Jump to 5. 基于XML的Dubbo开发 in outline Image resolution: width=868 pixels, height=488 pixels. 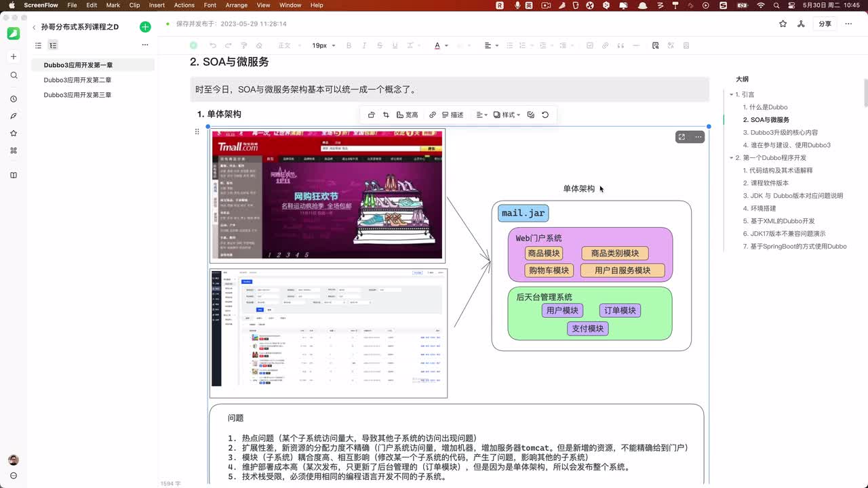(x=778, y=221)
